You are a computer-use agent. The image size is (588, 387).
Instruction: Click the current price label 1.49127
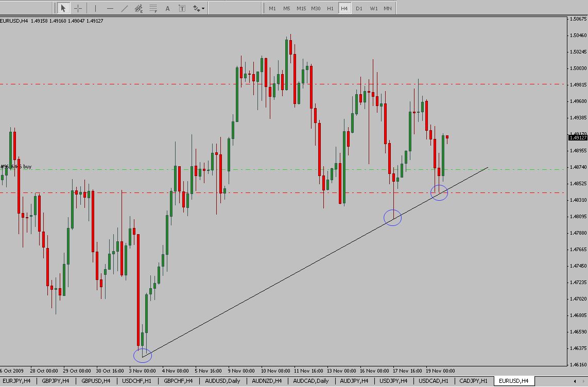tap(578, 137)
